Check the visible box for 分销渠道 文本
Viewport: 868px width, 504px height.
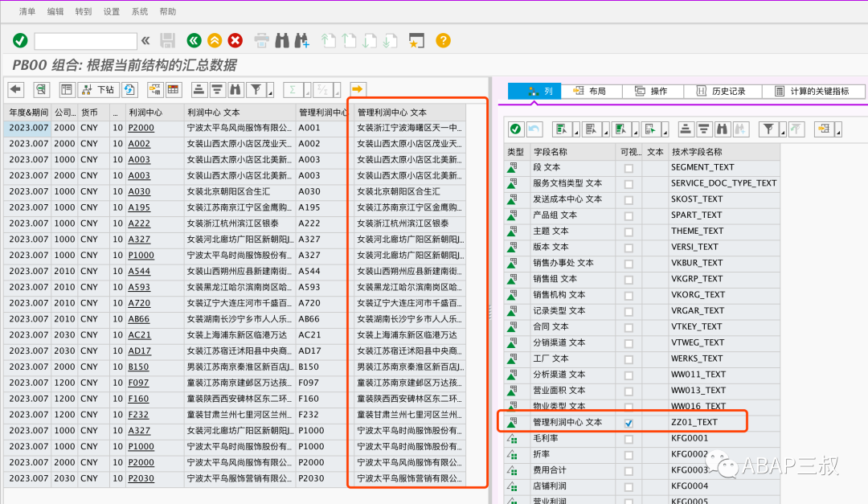[628, 343]
